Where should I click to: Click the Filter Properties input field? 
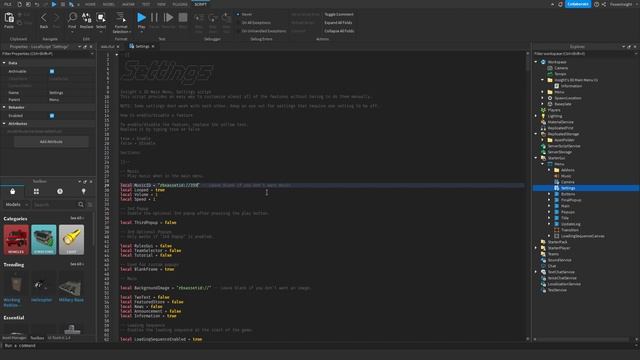pos(47,54)
